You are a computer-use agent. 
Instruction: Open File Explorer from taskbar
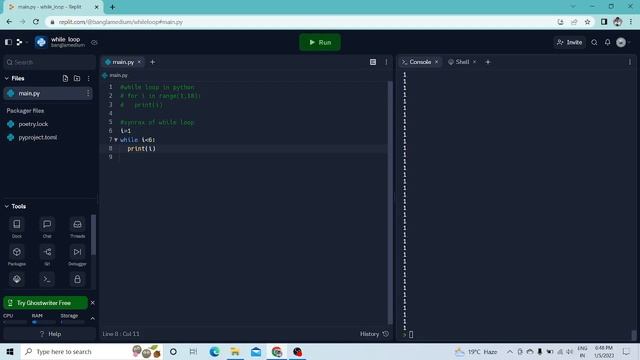235,351
